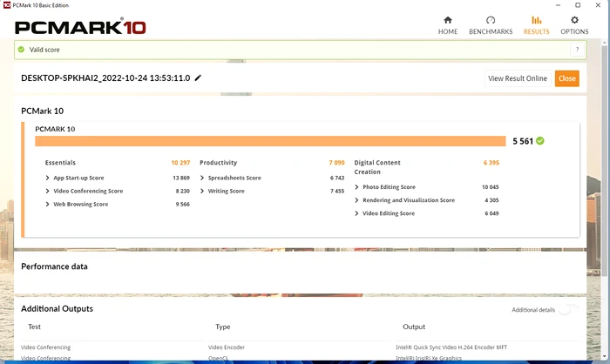Click the green checkmark beside 5 561 score

tap(540, 141)
